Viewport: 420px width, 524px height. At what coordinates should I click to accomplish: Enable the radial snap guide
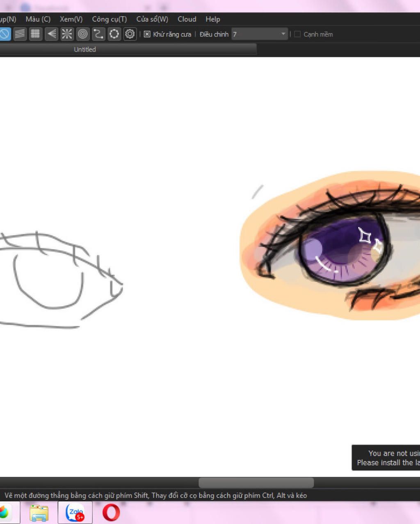tap(67, 34)
